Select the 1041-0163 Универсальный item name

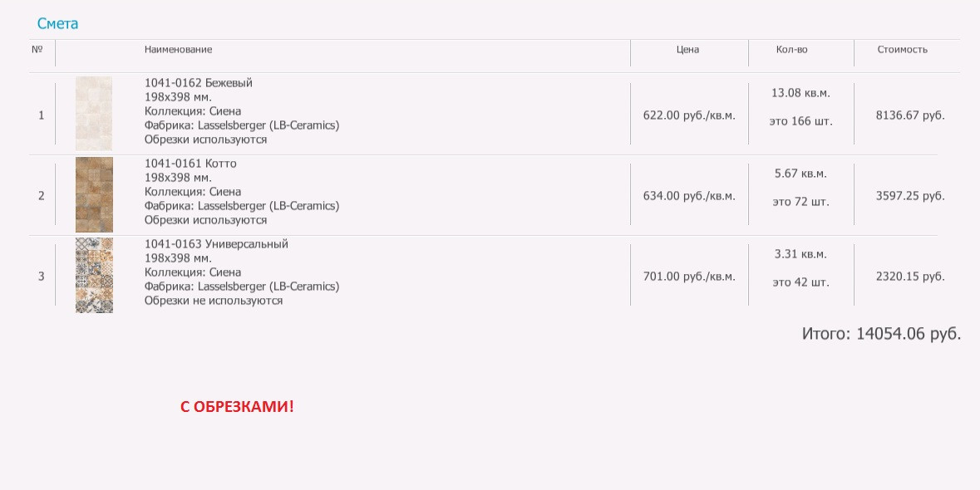tap(216, 244)
